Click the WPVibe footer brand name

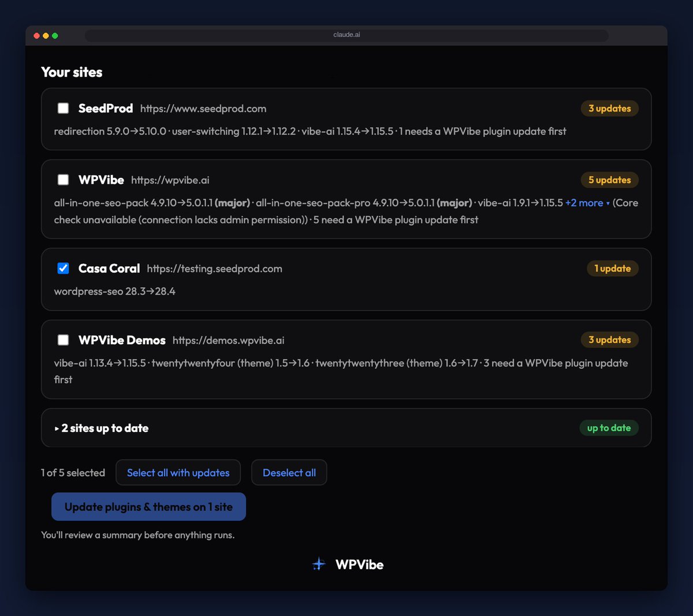pyautogui.click(x=360, y=565)
